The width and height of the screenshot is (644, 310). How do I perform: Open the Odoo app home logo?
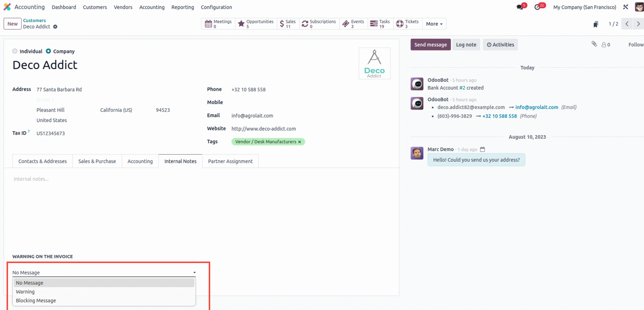coord(7,7)
